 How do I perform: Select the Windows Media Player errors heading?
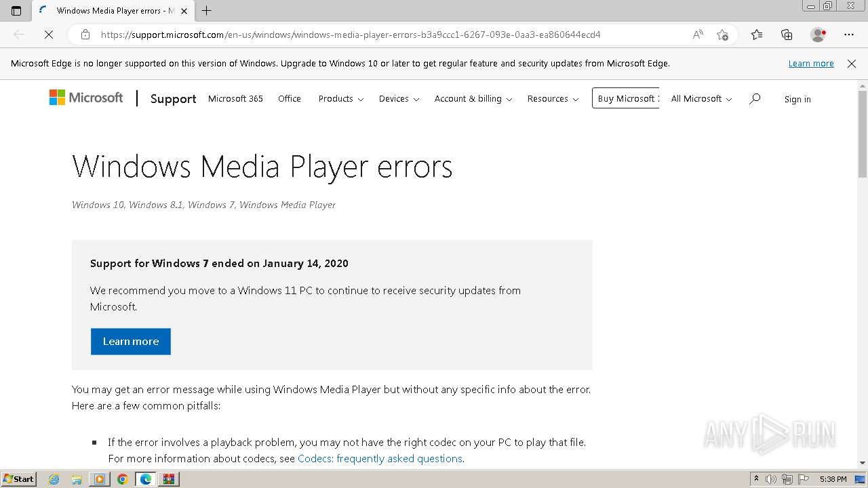(x=262, y=167)
